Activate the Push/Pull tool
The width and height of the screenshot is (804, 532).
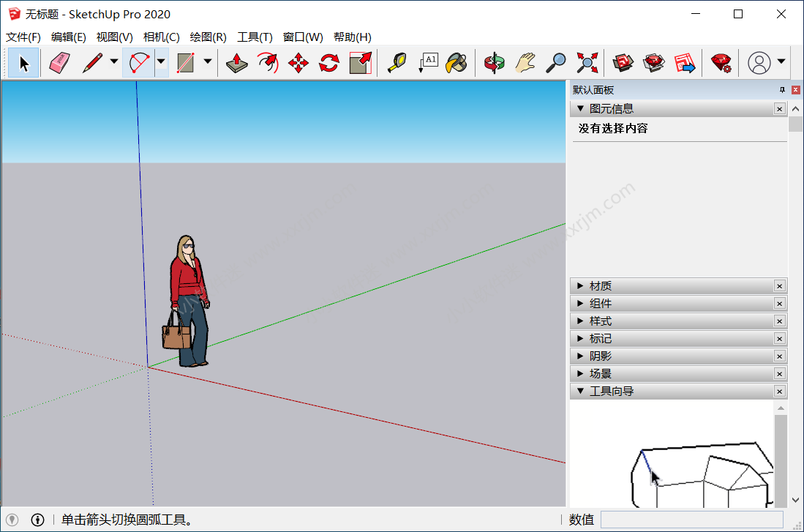point(237,63)
